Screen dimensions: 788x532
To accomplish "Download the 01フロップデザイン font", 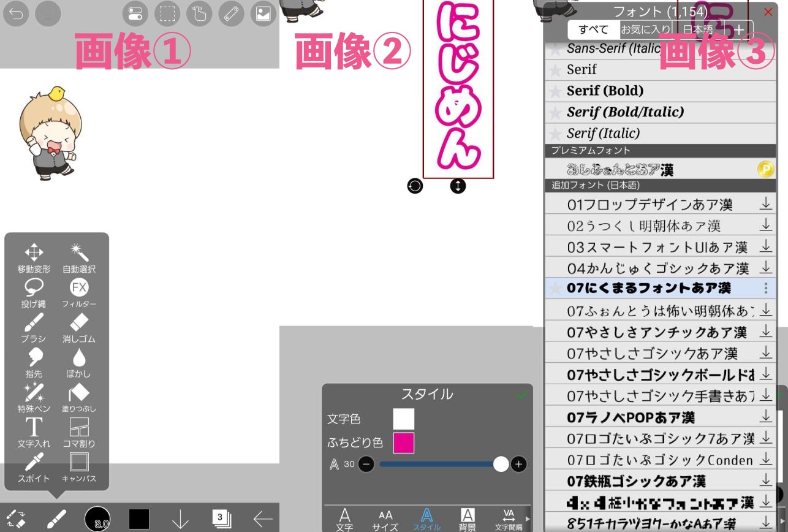I will pos(766,204).
